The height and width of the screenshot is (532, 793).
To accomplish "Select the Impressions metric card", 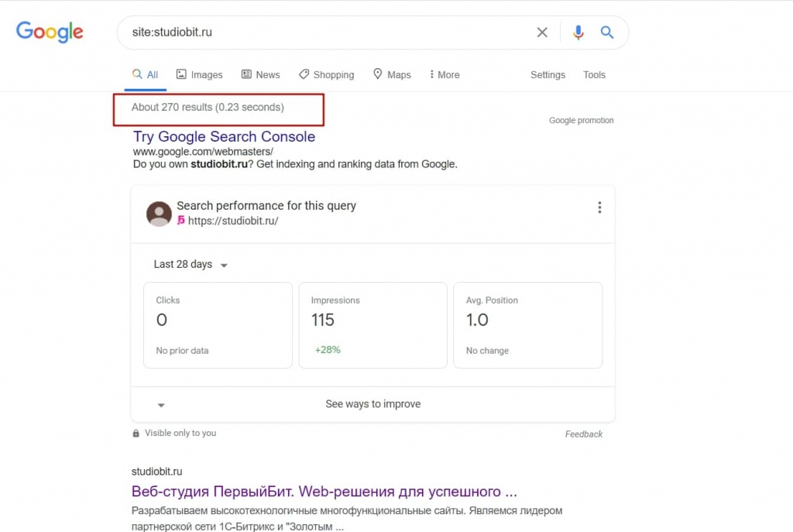I will (373, 325).
